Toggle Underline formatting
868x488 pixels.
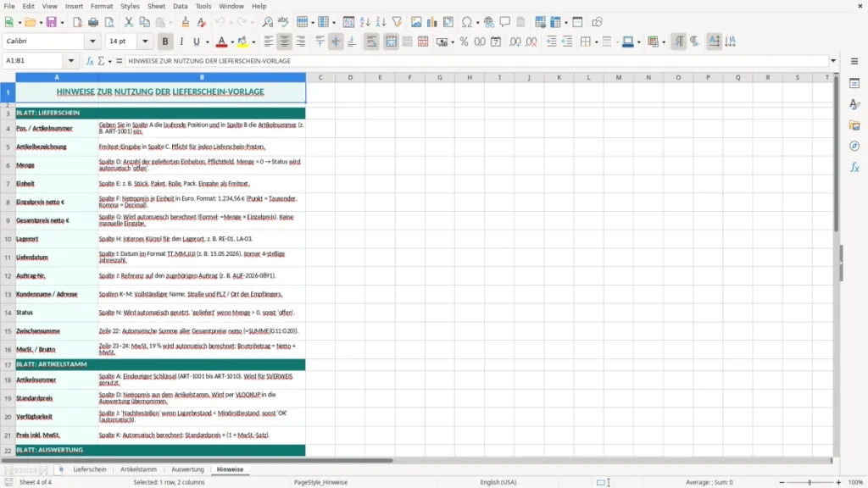[x=196, y=42]
